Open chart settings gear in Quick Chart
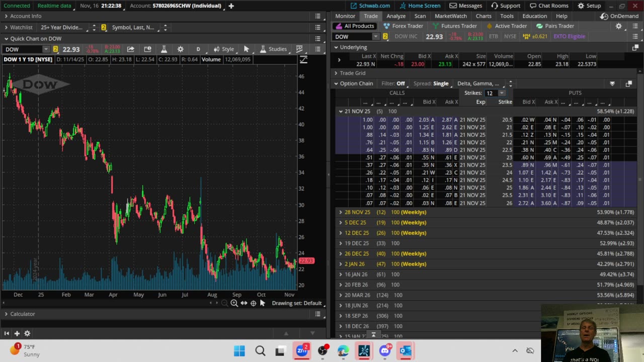This screenshot has height=362, width=644. pos(180,49)
